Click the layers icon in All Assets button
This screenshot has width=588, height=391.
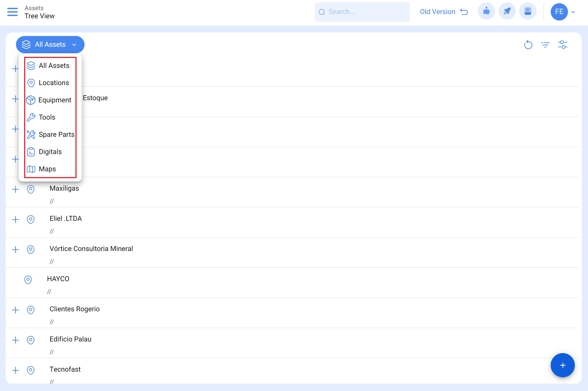click(x=26, y=45)
